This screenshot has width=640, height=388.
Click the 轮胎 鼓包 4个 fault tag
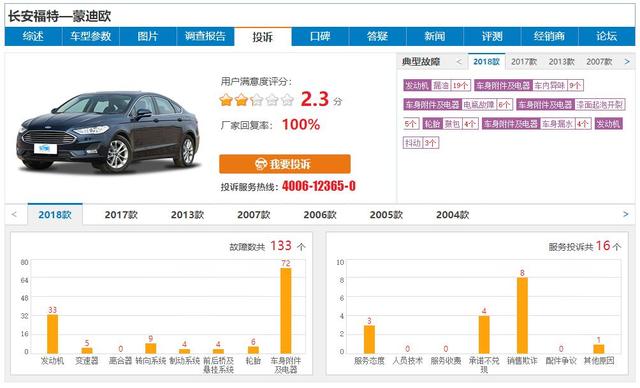pyautogui.click(x=450, y=124)
